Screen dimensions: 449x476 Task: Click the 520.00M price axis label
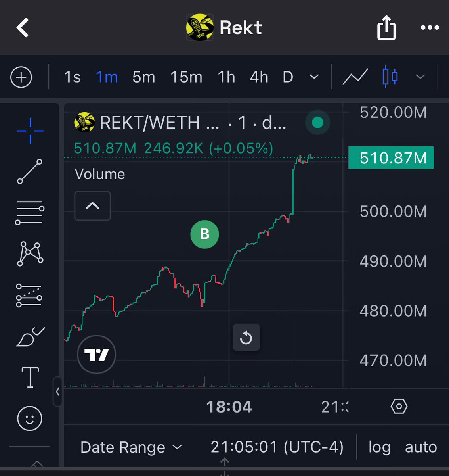[x=393, y=113]
